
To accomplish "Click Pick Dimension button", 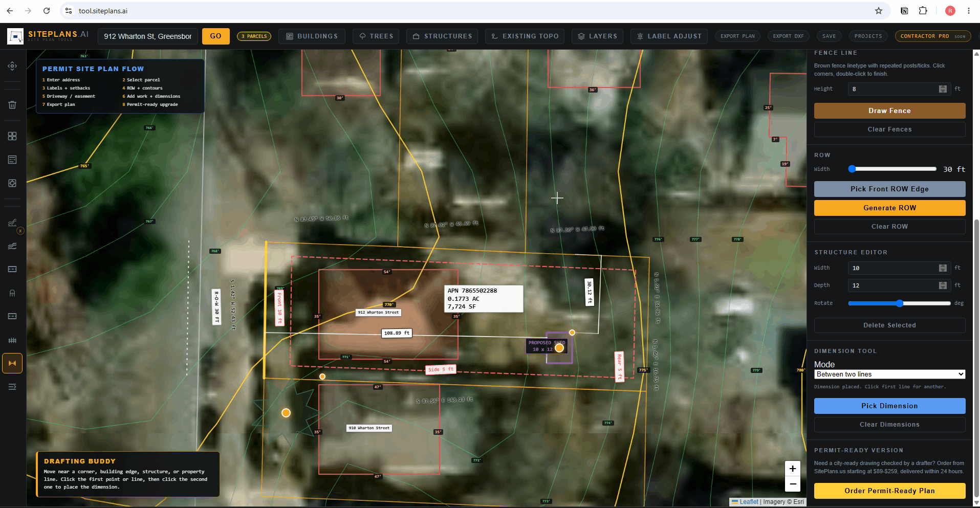I will 889,406.
